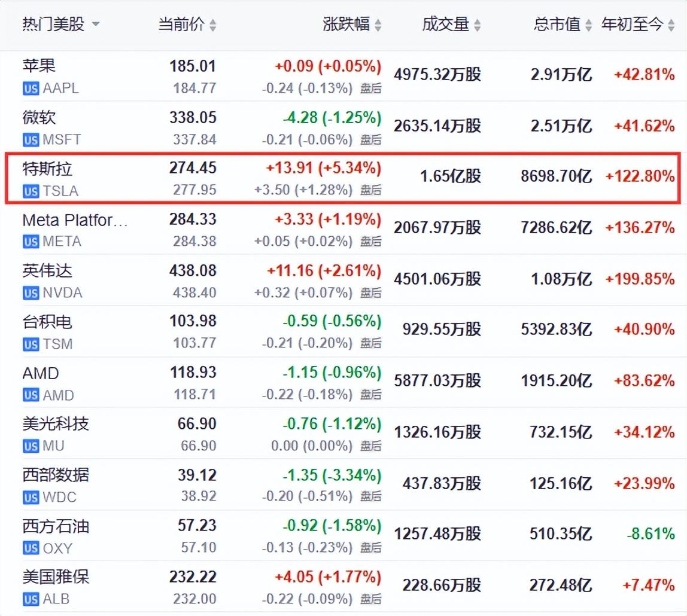
Task: Click Tesla's change +13.91 (+5.34%)
Action: coord(323,168)
